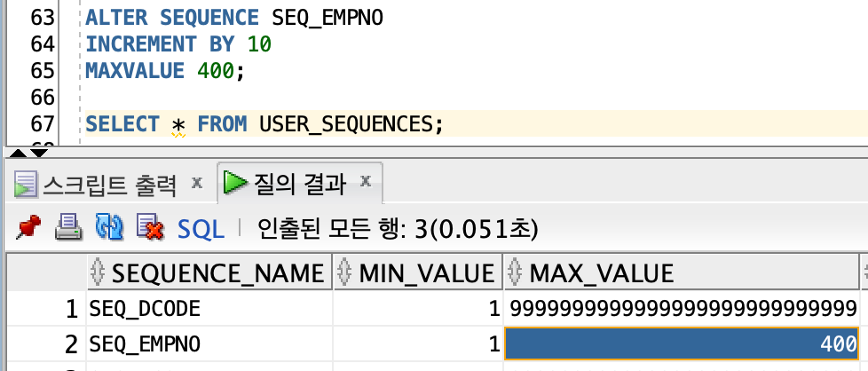Click the collapse-down arrow on the pane splitter

39,153
